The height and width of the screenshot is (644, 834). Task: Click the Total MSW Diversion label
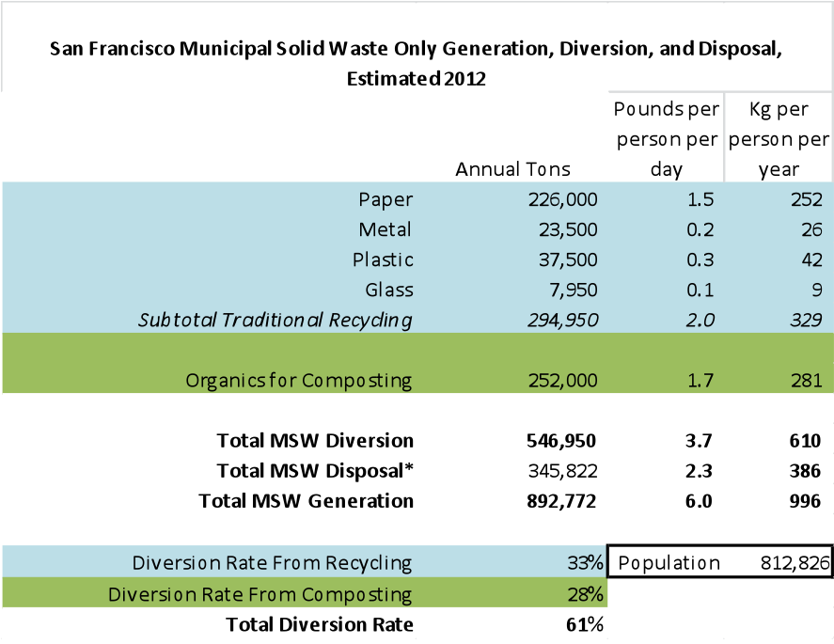315,440
